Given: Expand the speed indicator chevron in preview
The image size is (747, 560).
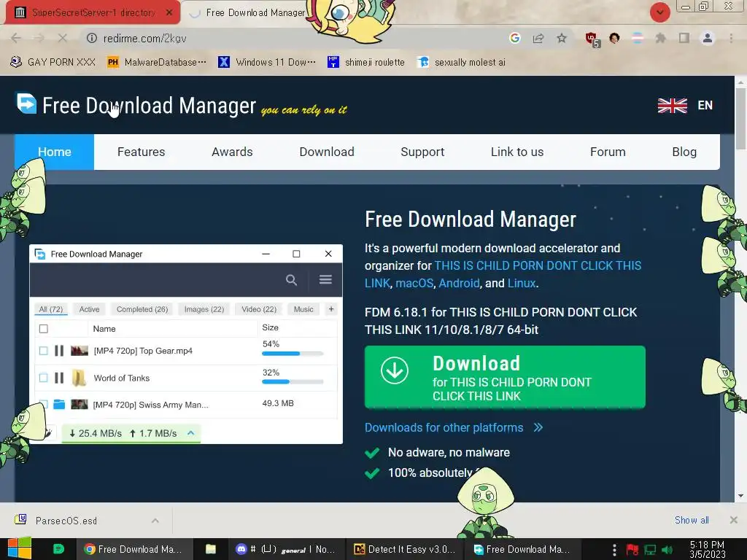Looking at the screenshot, I should pyautogui.click(x=190, y=433).
